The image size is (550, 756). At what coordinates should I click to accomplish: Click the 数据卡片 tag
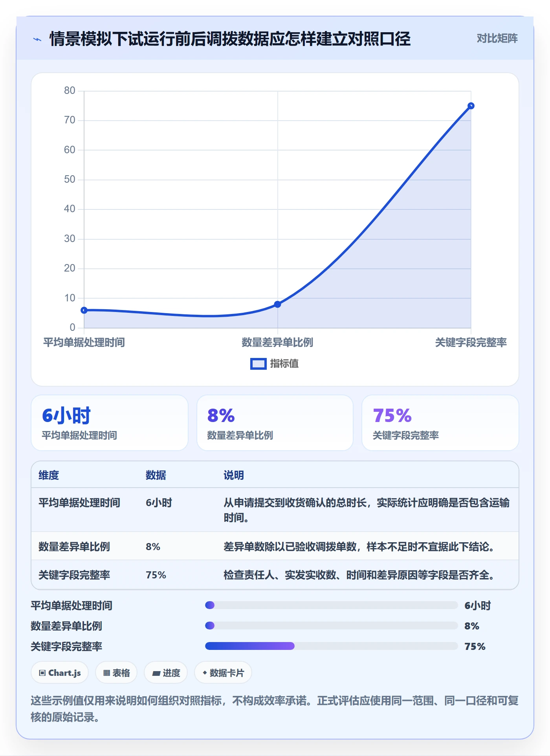pyautogui.click(x=223, y=673)
